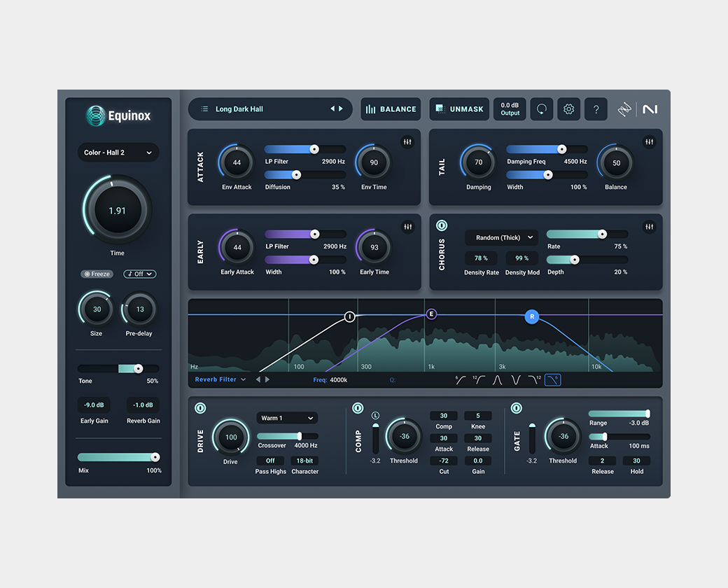This screenshot has width=728, height=588.
Task: Select the previous filter band arrow
Action: click(x=258, y=379)
